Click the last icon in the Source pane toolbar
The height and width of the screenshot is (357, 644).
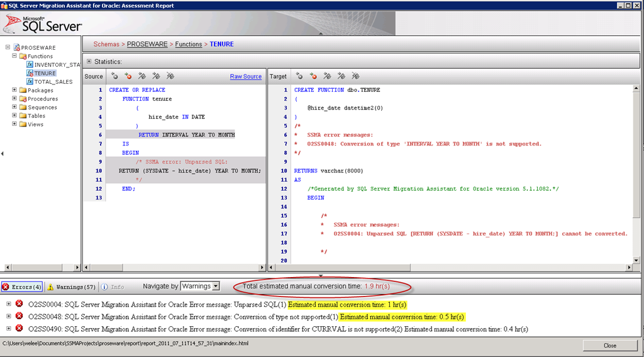[x=170, y=76]
